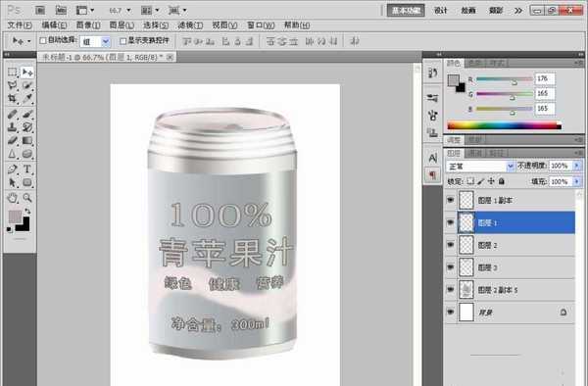The image size is (588, 386).
Task: Open the 正常 blend mode dropdown
Action: [510, 166]
